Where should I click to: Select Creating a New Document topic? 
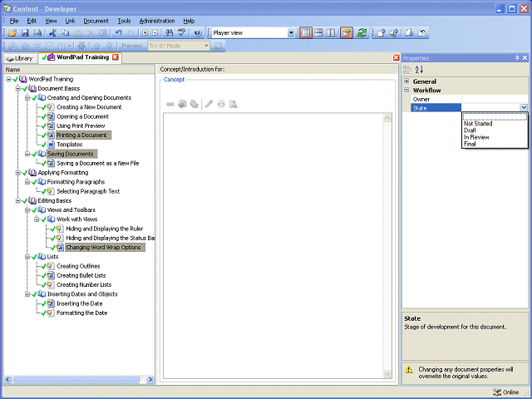(x=89, y=107)
